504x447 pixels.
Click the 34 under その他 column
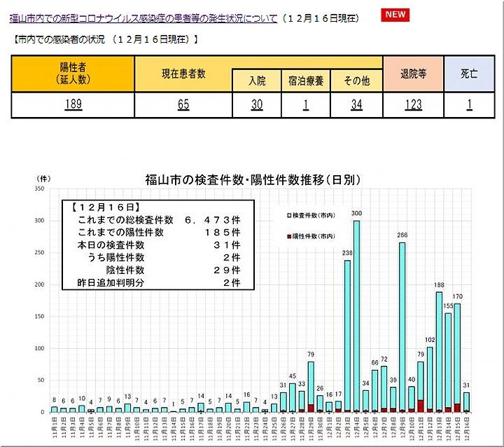[356, 105]
